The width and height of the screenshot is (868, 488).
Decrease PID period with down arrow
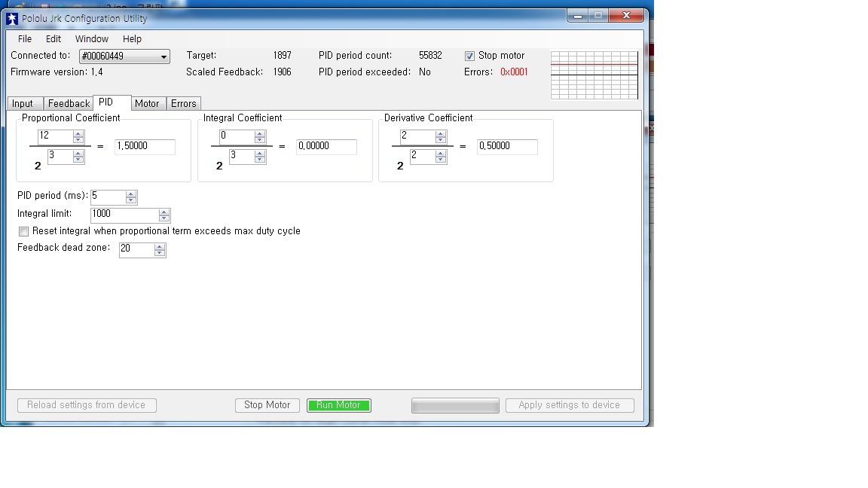point(130,200)
